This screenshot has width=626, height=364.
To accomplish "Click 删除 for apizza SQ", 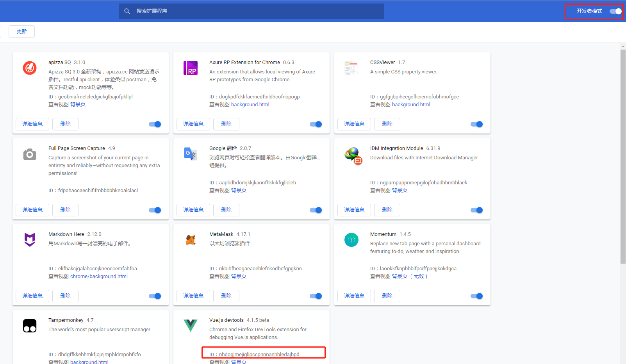I will tap(66, 124).
